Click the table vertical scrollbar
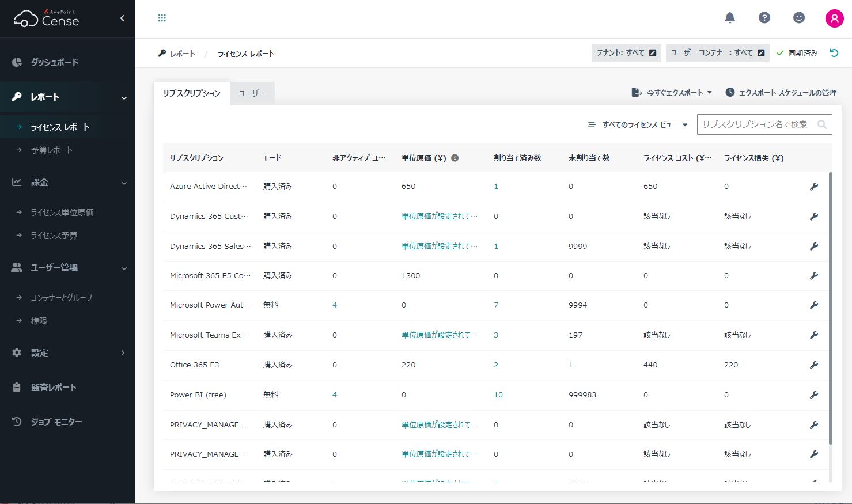Viewport: 852px width, 504px height. (x=830, y=308)
